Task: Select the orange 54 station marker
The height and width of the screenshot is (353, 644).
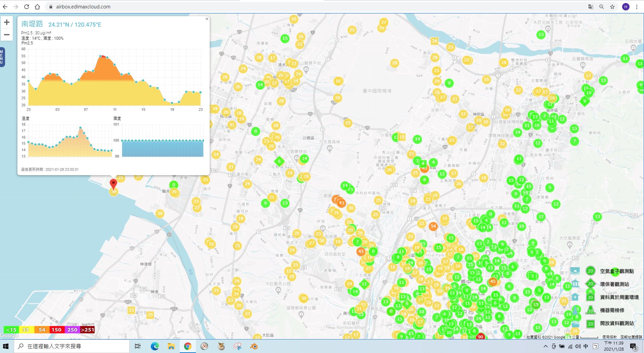Action: (x=433, y=226)
